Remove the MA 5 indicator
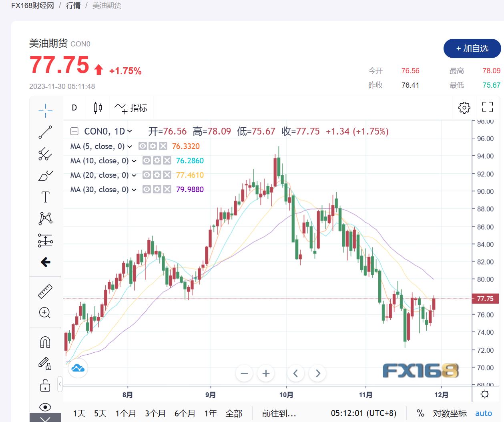Screen dimensions: 504x422 point(163,146)
